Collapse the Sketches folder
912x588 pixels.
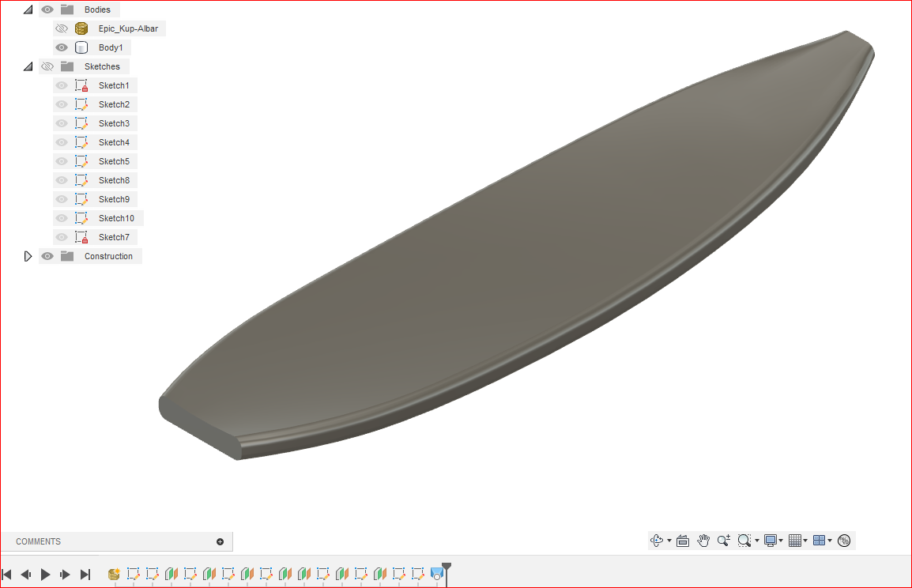coord(28,66)
